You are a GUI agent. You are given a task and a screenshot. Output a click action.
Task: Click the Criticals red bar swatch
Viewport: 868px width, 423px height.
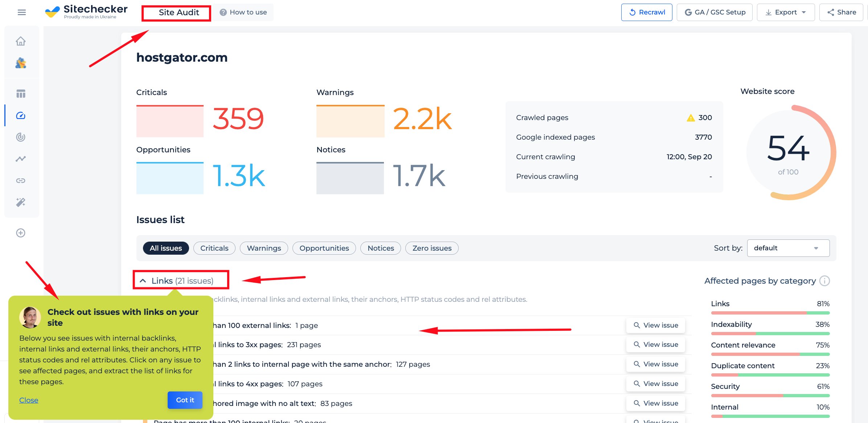click(x=170, y=121)
